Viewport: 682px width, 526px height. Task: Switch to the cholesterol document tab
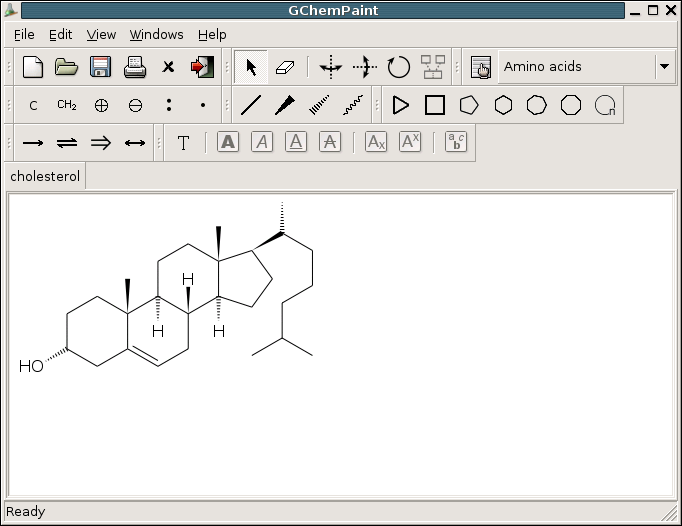click(x=45, y=177)
